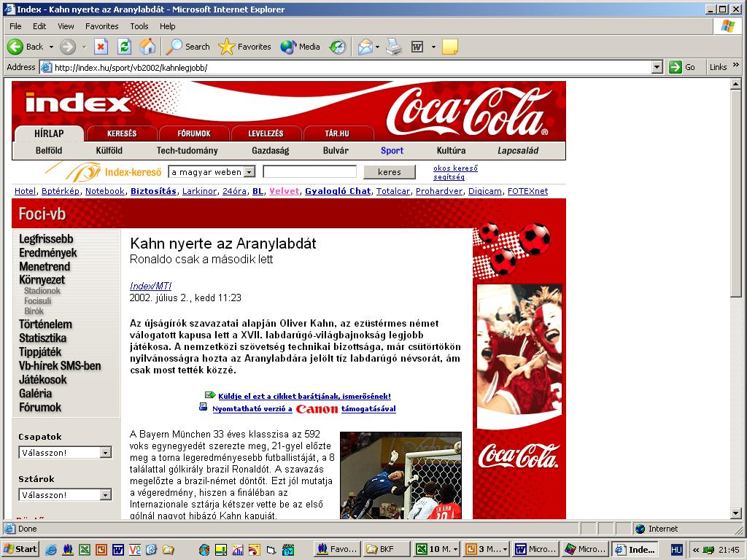Viewport: 747px width, 560px height.
Task: Open the Favorites star toolbar button
Action: 244,47
